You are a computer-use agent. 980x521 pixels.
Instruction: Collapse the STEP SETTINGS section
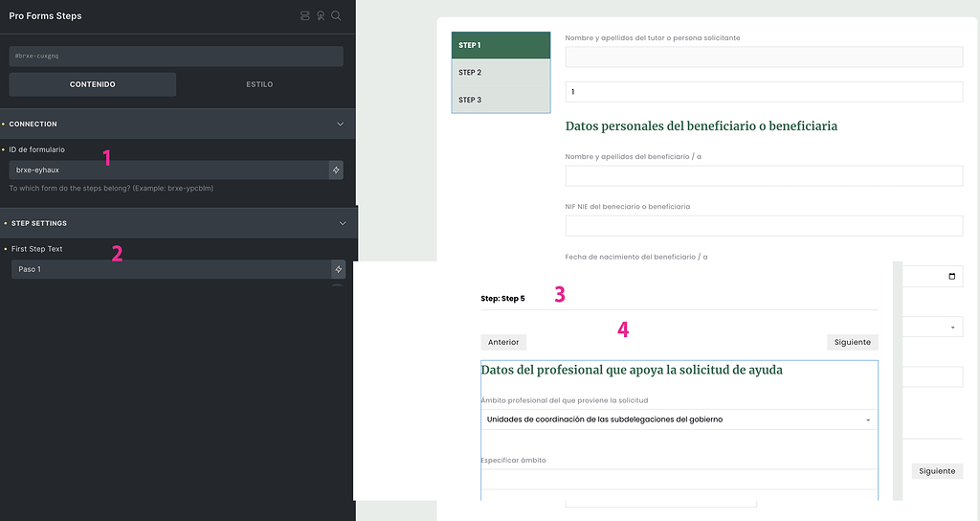[x=342, y=223]
